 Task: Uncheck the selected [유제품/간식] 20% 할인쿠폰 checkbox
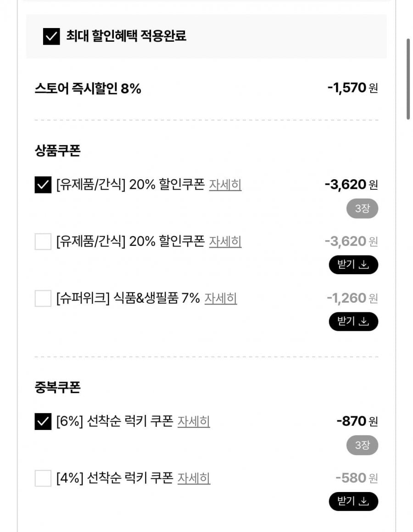(x=43, y=185)
